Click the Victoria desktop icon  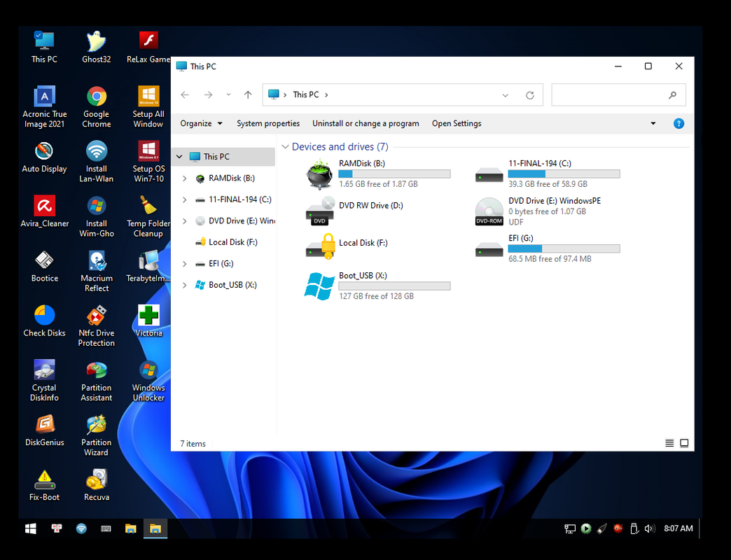(148, 321)
